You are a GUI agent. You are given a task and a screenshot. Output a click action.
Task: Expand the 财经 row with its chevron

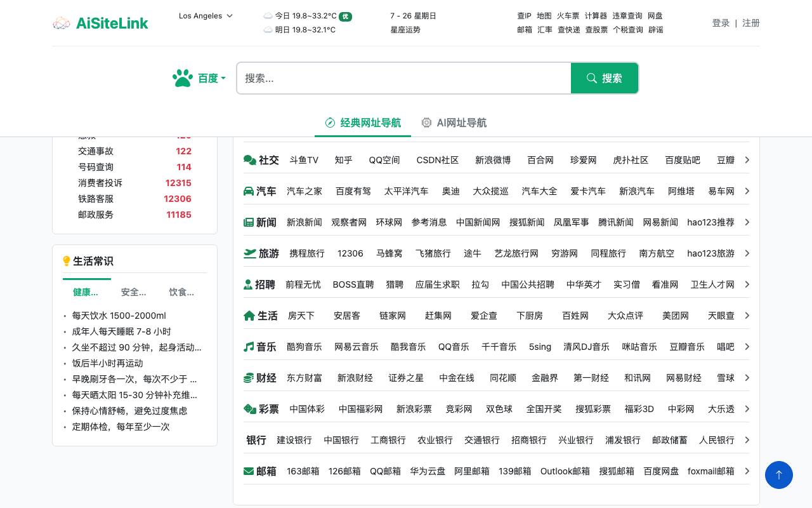[747, 378]
